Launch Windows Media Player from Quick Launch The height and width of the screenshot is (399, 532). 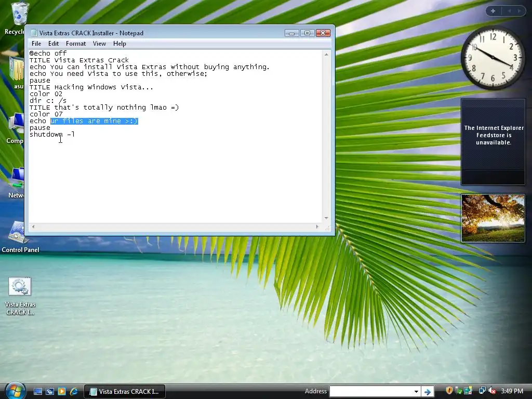(62, 392)
